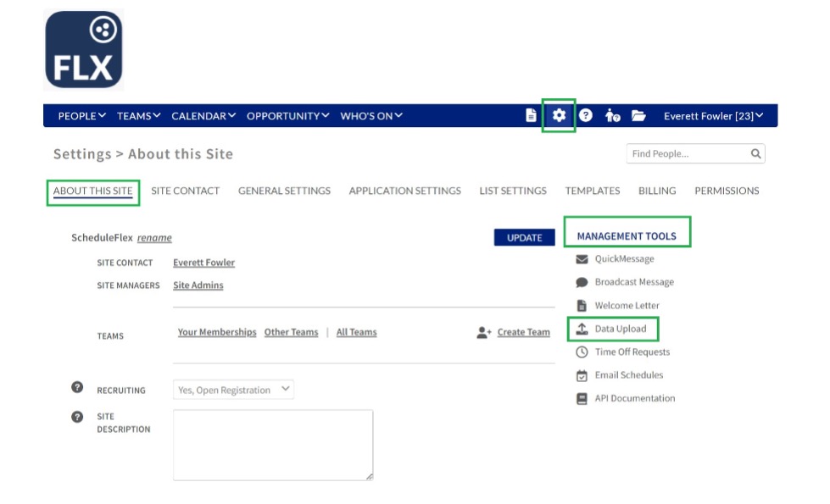Expand the PEOPLE menu
The width and height of the screenshot is (830, 504).
pos(82,116)
